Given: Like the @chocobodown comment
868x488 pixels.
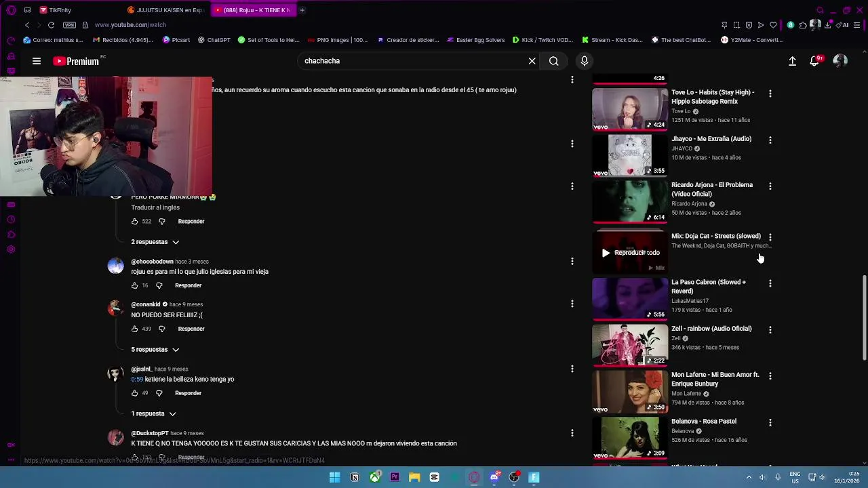Looking at the screenshot, I should [x=134, y=285].
